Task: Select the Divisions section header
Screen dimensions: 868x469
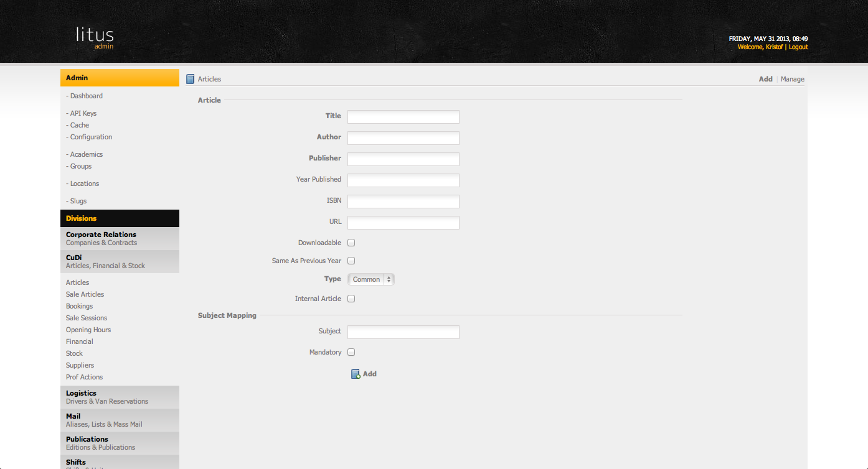Action: (x=120, y=218)
